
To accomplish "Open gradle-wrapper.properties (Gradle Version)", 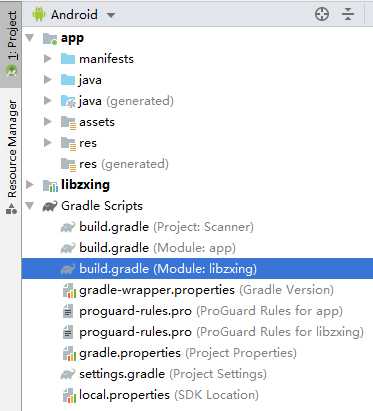I will click(x=206, y=290).
